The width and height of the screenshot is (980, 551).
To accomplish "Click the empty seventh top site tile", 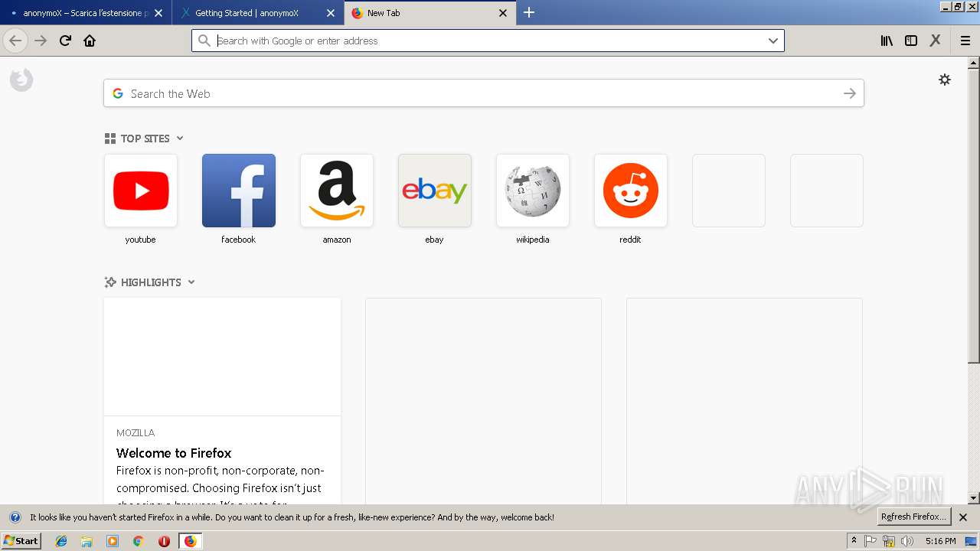I will tap(729, 191).
